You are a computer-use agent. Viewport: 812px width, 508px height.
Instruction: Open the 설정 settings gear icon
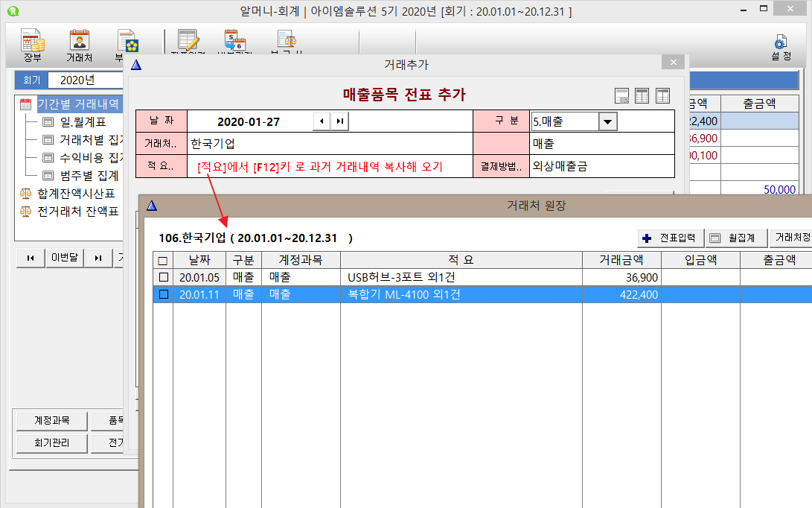[x=781, y=48]
